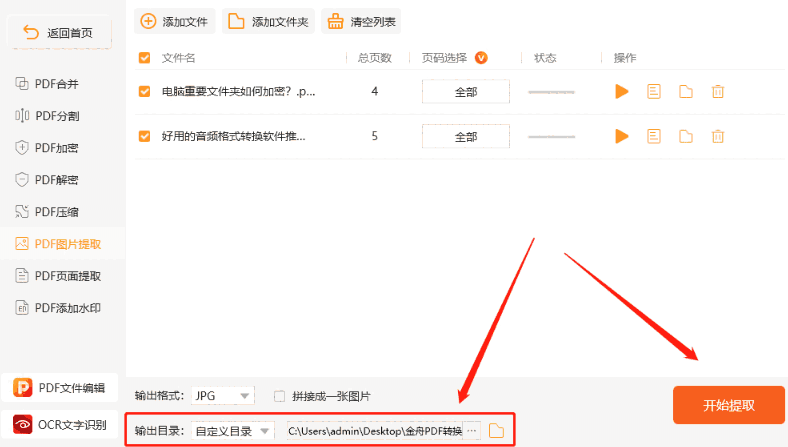Viewport: 788px width, 447px height.
Task: Click the ellipsis browse button beside output path
Action: [471, 431]
